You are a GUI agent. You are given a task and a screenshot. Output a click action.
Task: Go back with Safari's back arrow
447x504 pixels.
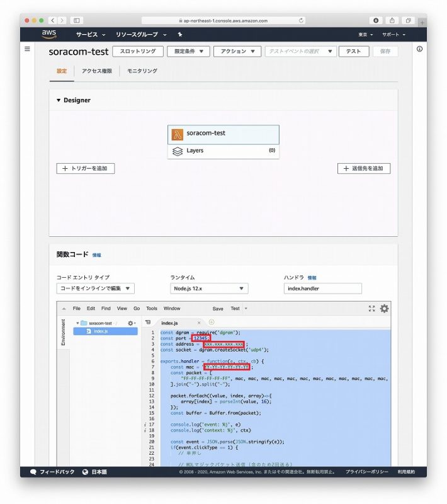[53, 21]
